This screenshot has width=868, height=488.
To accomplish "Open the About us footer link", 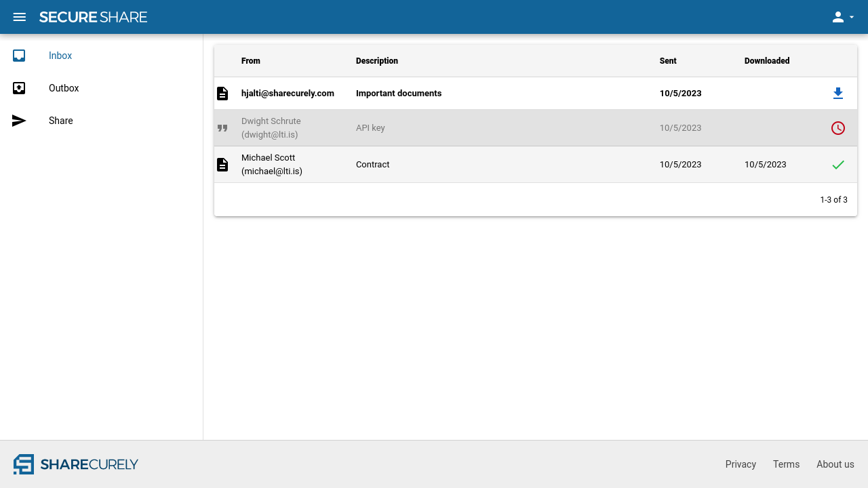I will (x=835, y=464).
